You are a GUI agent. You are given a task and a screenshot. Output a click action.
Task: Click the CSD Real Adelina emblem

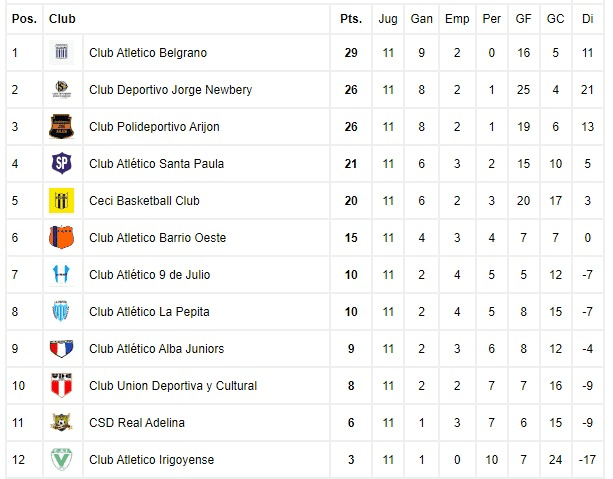[x=61, y=422]
